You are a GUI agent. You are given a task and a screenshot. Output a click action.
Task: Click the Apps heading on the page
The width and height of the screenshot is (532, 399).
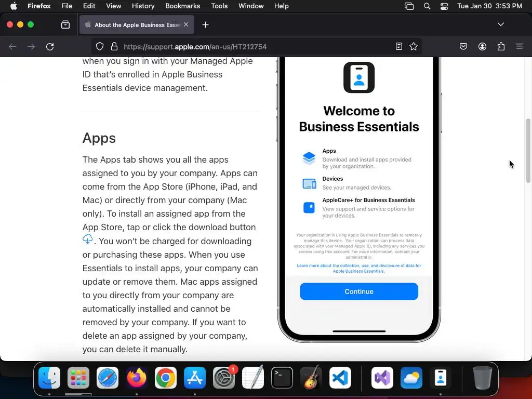click(x=99, y=138)
